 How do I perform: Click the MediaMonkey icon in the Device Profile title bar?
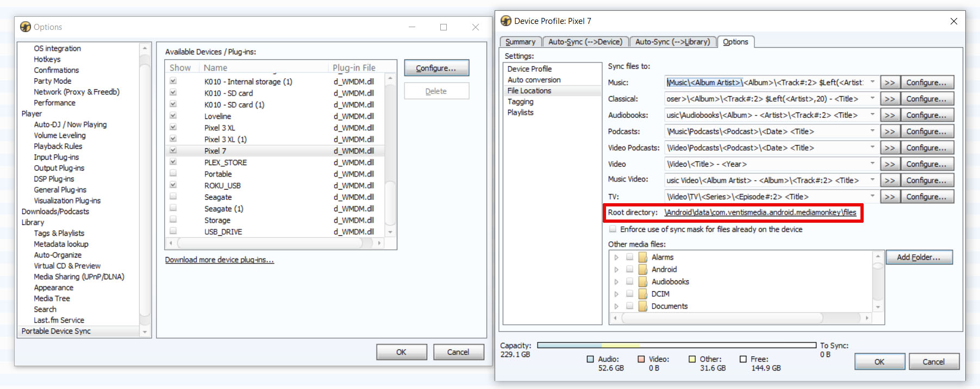pos(506,21)
